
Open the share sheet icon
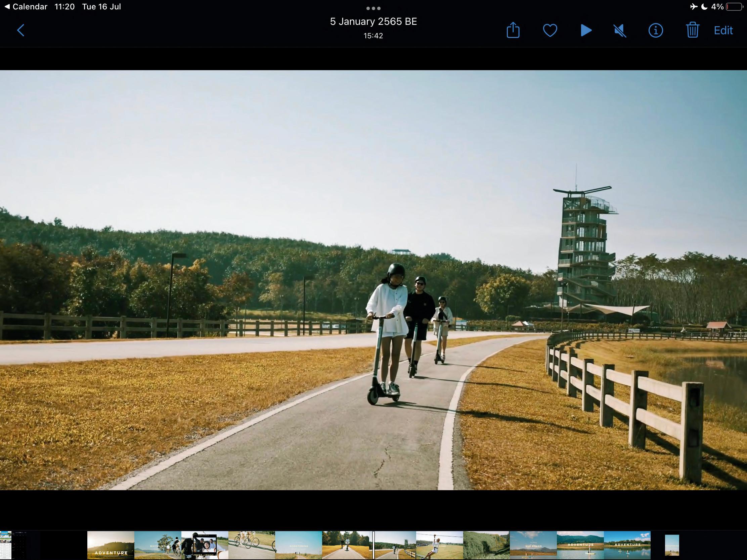(513, 30)
